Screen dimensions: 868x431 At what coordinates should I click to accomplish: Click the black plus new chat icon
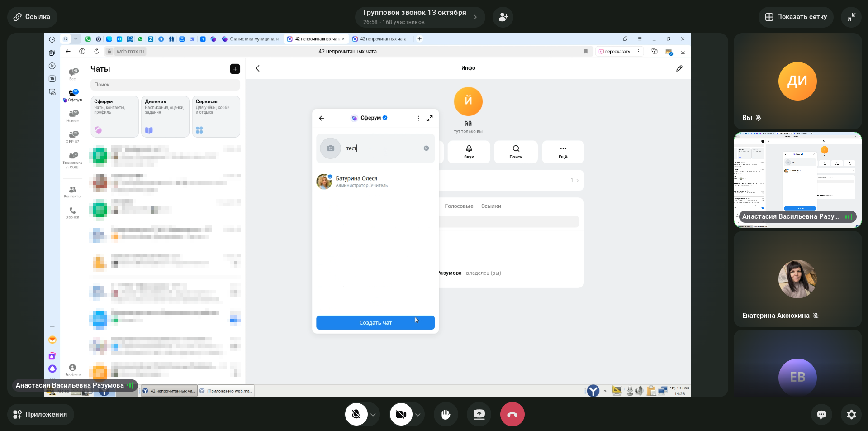(235, 69)
